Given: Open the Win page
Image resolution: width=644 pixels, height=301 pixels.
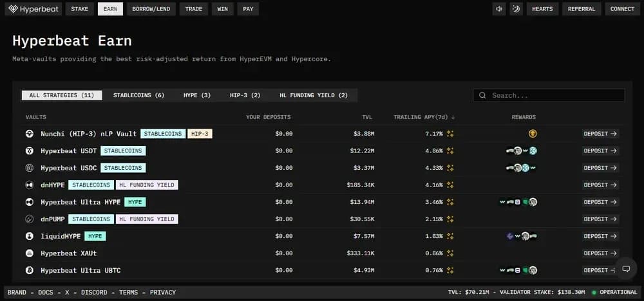Looking at the screenshot, I should 223,9.
